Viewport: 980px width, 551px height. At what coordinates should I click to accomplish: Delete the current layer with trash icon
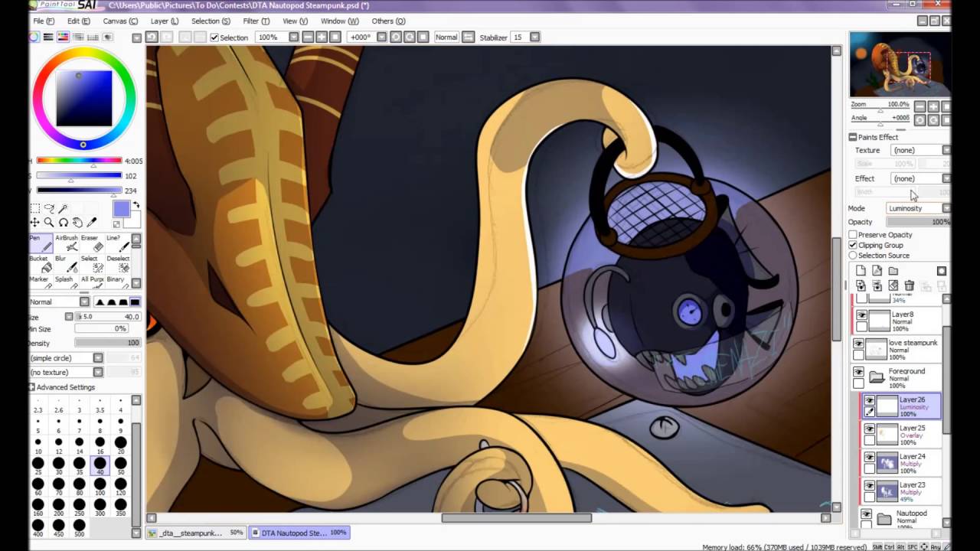point(910,285)
